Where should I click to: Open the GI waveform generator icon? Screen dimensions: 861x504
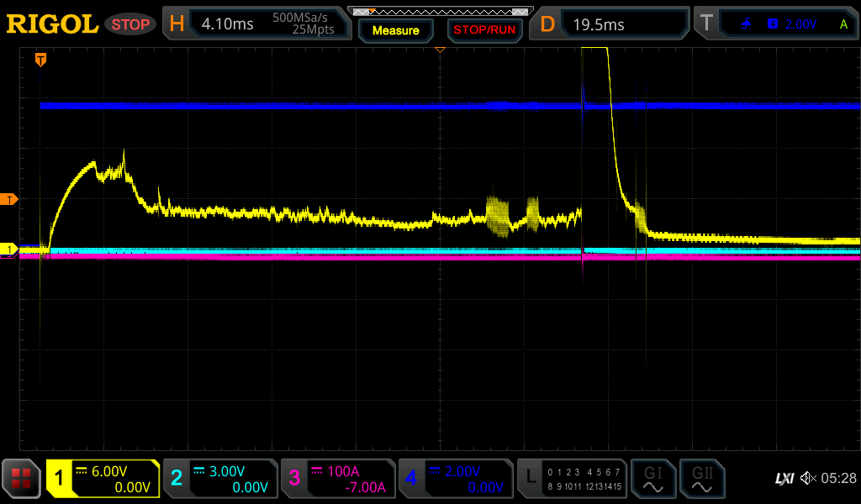[652, 479]
